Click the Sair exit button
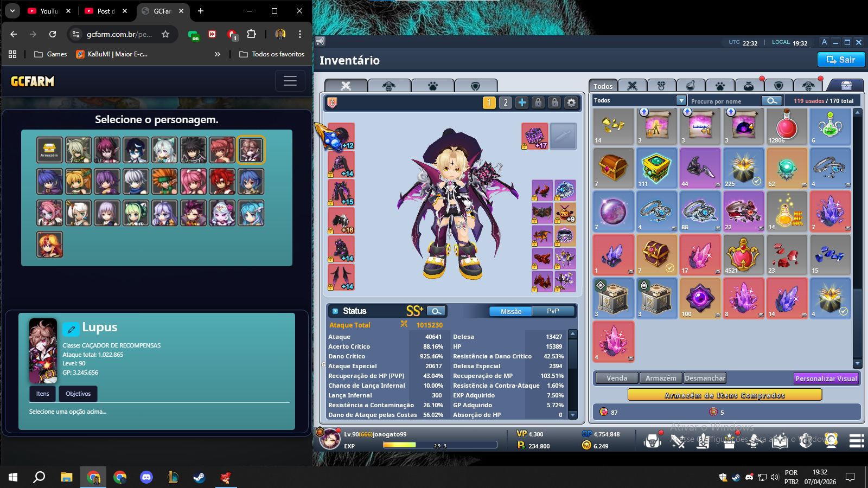Screen dimensions: 868x488 pyautogui.click(x=841, y=60)
